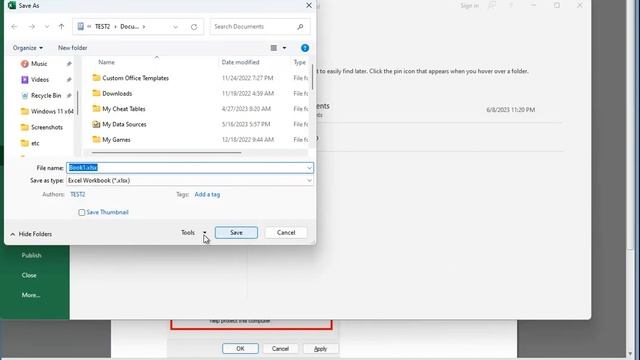640x360 pixels.
Task: Create a New folder
Action: (x=73, y=48)
